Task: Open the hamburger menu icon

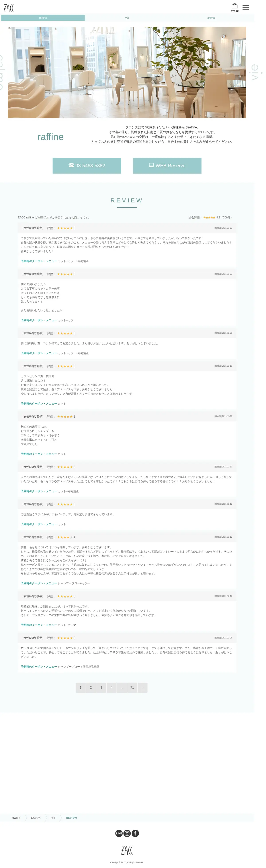Action: pos(246,7)
